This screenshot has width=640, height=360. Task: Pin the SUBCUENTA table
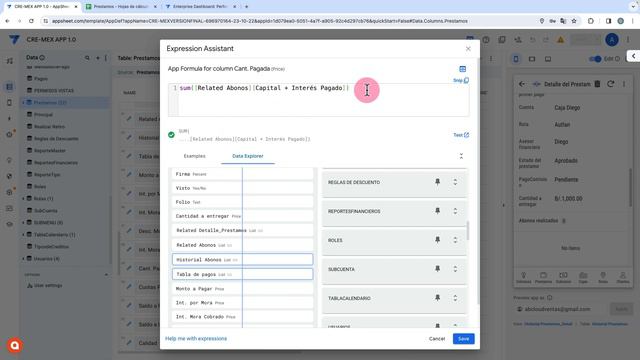coord(438,269)
